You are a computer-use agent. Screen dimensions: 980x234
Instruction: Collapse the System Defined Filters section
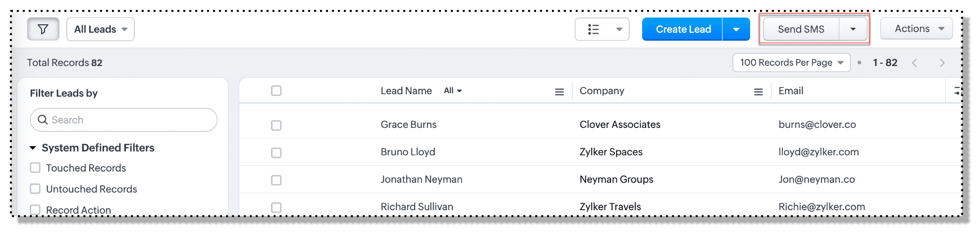point(33,148)
